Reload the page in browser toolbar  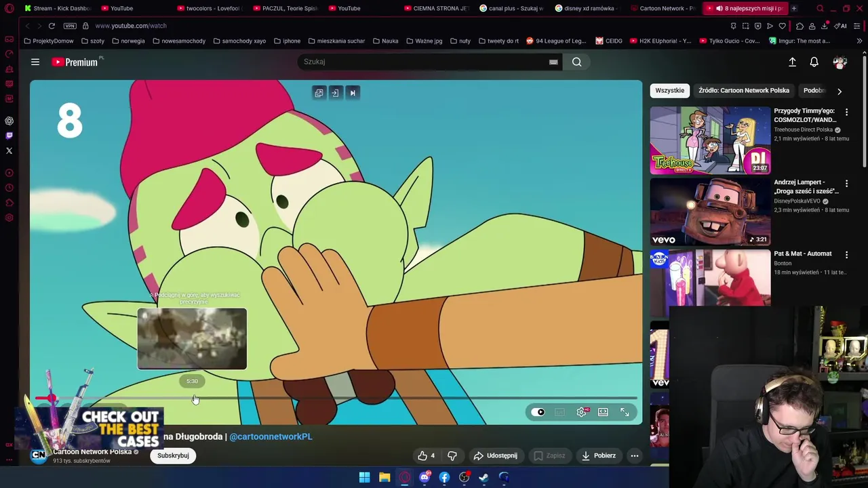[x=52, y=26]
